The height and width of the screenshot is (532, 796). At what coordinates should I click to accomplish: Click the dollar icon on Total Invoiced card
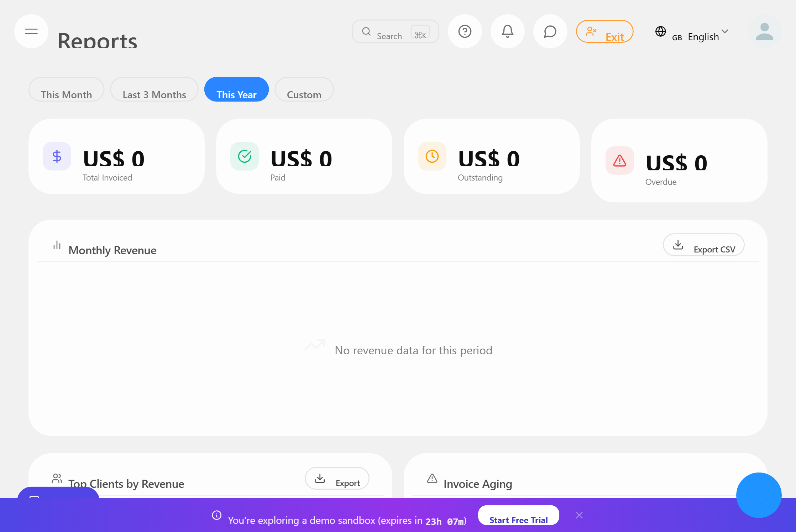[57, 156]
